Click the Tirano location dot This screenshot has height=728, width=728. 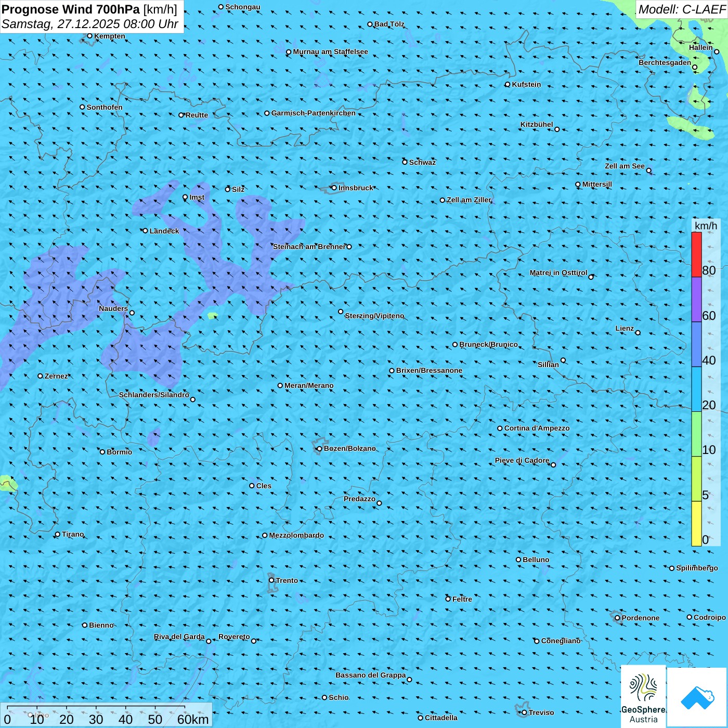(x=58, y=534)
